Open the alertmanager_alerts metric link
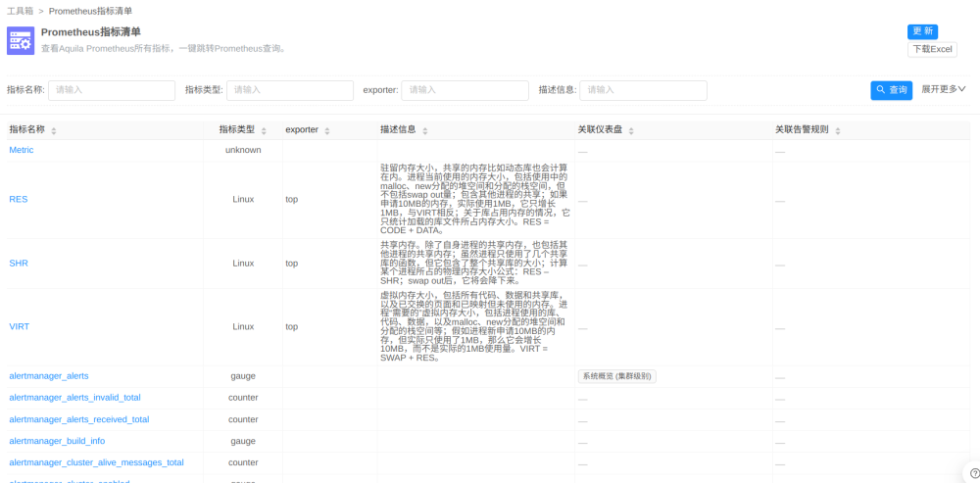980x483 pixels. pyautogui.click(x=49, y=375)
